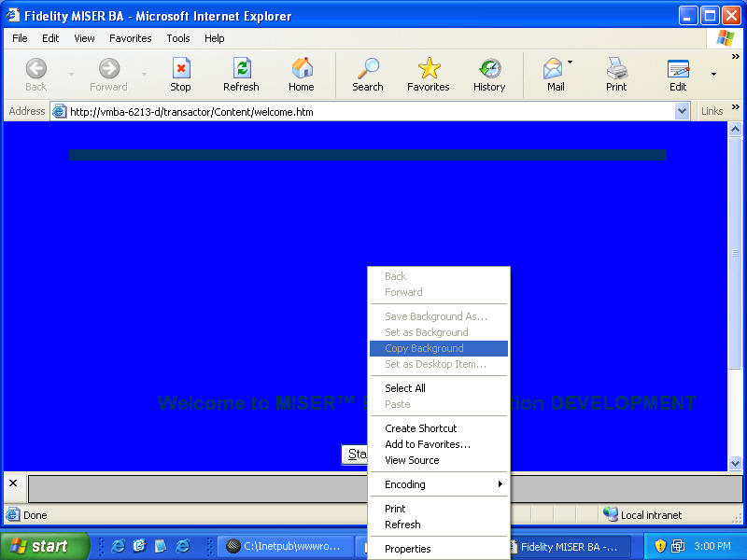Choose Create Shortcut in the context menu

(439, 428)
